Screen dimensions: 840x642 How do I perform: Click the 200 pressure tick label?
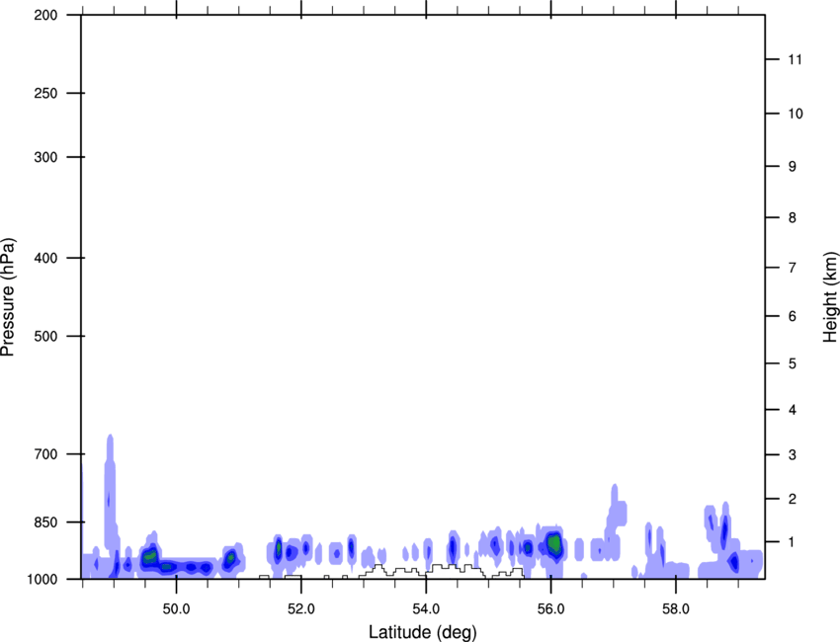pyautogui.click(x=45, y=15)
